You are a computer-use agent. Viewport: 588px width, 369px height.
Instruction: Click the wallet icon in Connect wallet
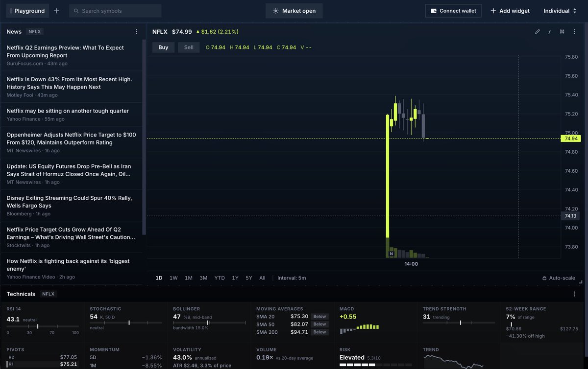pos(434,11)
